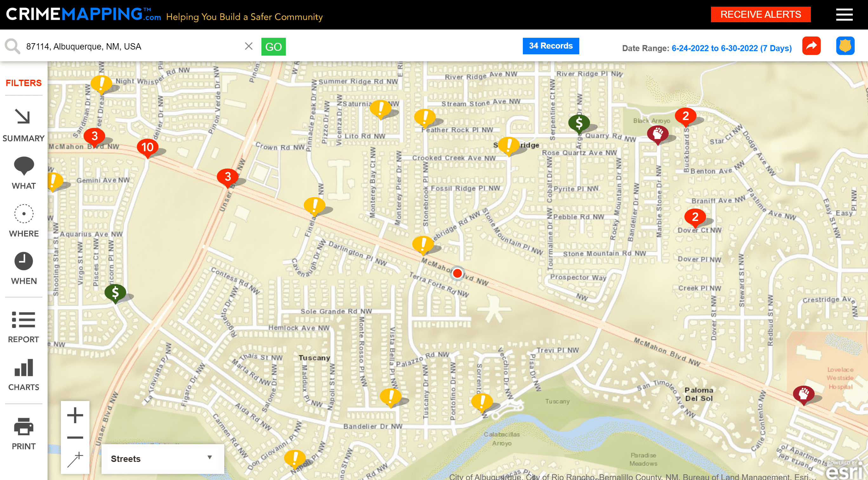Click the dark red fist marker near Buckboard St

click(658, 134)
